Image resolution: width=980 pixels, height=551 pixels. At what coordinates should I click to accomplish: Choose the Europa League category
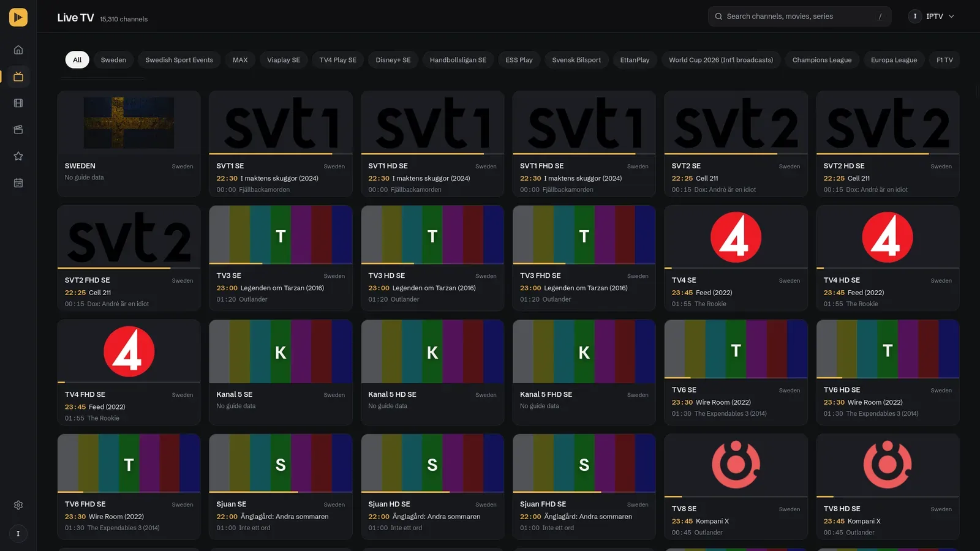click(894, 60)
